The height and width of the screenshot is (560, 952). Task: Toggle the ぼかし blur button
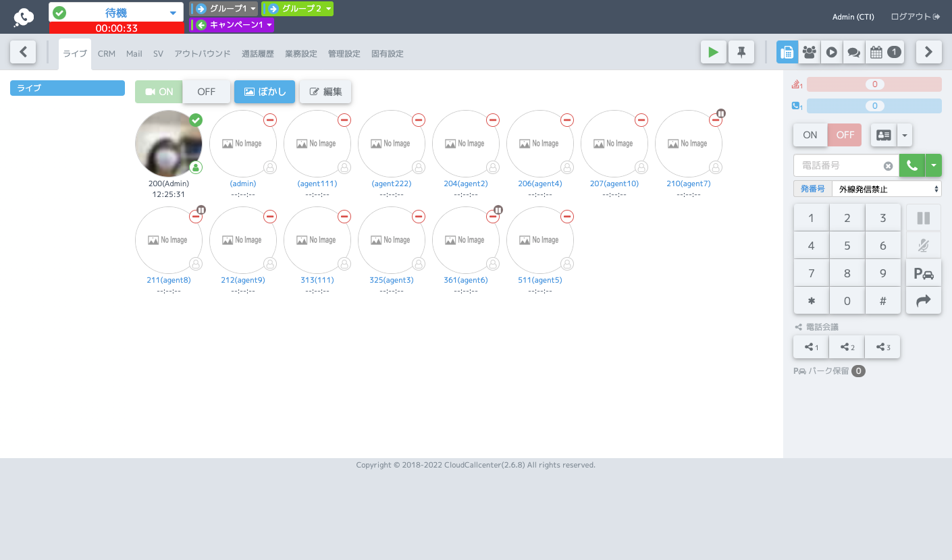[265, 92]
